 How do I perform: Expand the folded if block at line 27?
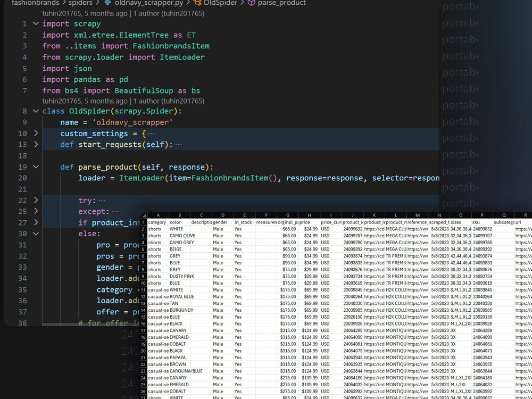click(x=36, y=222)
